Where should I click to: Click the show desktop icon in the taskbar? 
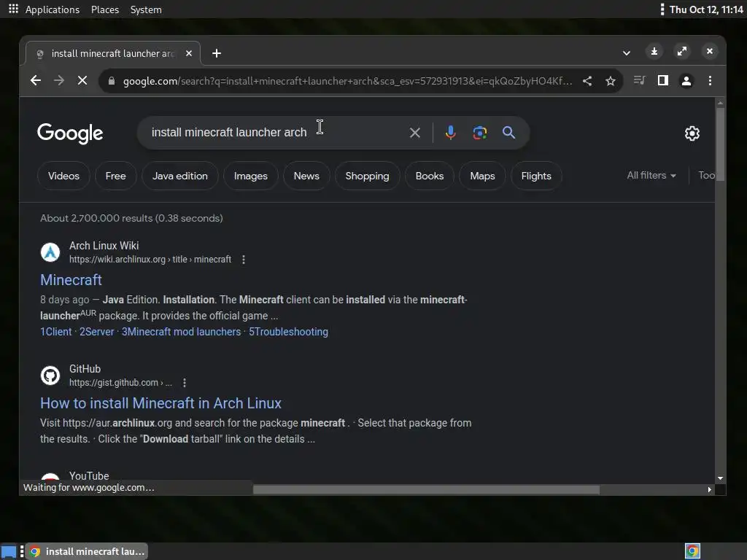[9, 551]
